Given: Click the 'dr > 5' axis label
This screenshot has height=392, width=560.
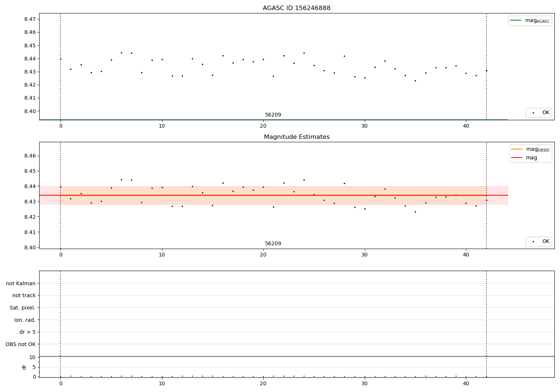Looking at the screenshot, I should (x=28, y=332).
